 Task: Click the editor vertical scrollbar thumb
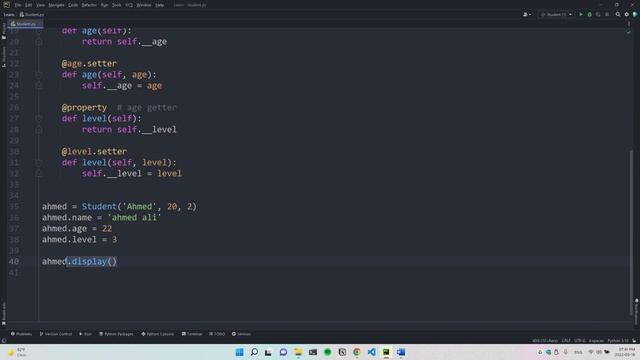pos(631,233)
